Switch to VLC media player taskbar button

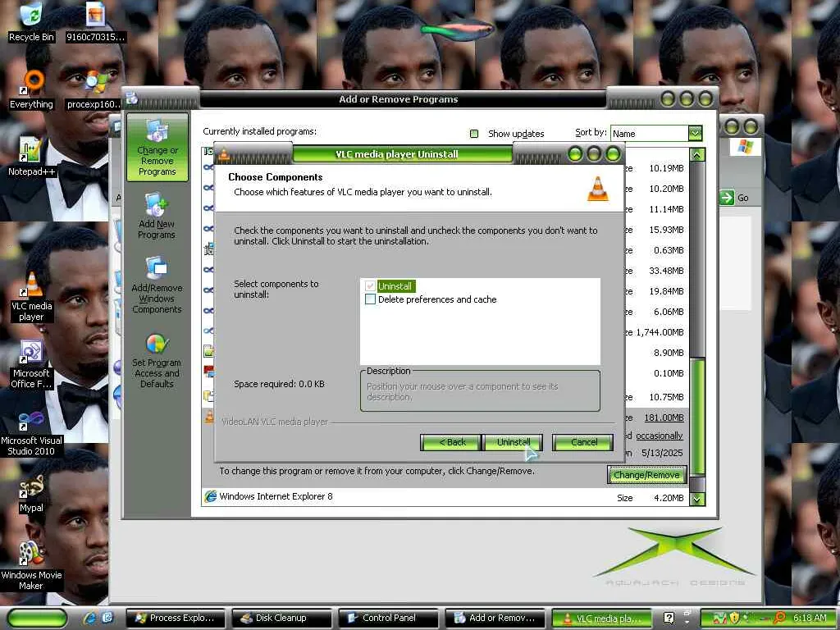point(601,619)
